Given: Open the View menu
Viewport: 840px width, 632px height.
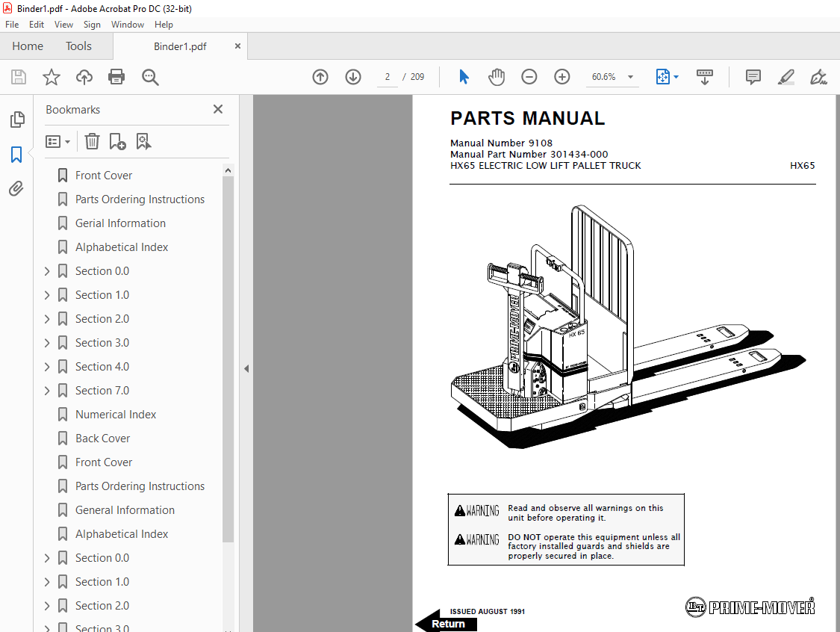Looking at the screenshot, I should [x=63, y=25].
